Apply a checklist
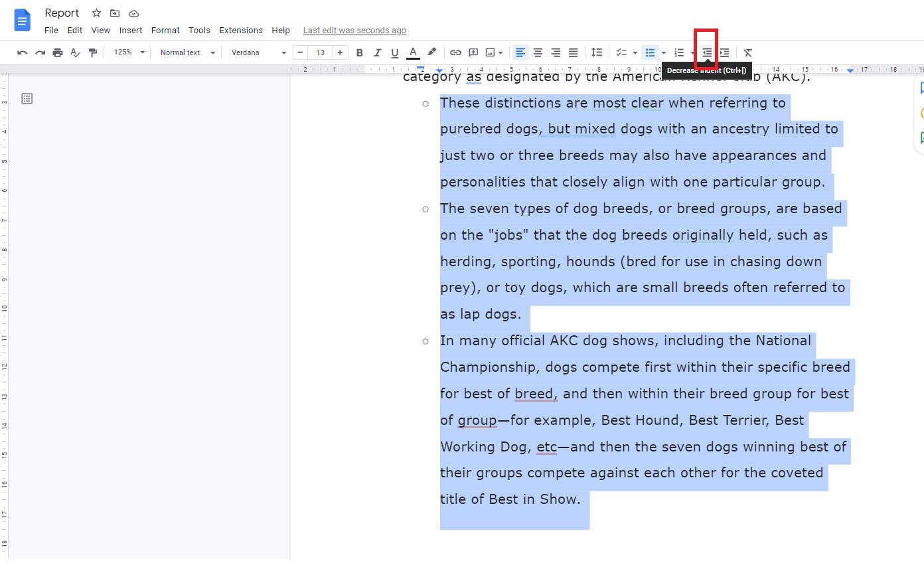 (621, 52)
